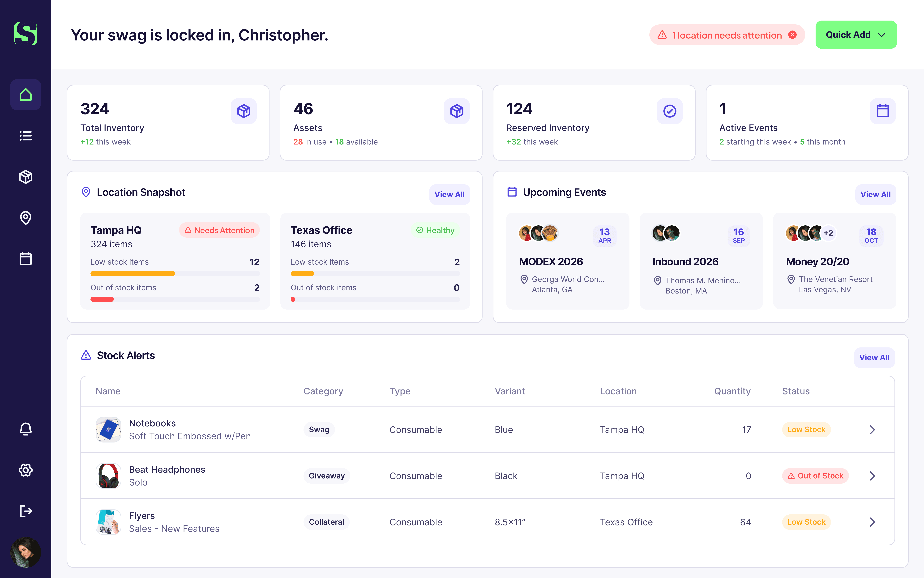
Task: Sort by Type column header
Action: click(x=400, y=391)
